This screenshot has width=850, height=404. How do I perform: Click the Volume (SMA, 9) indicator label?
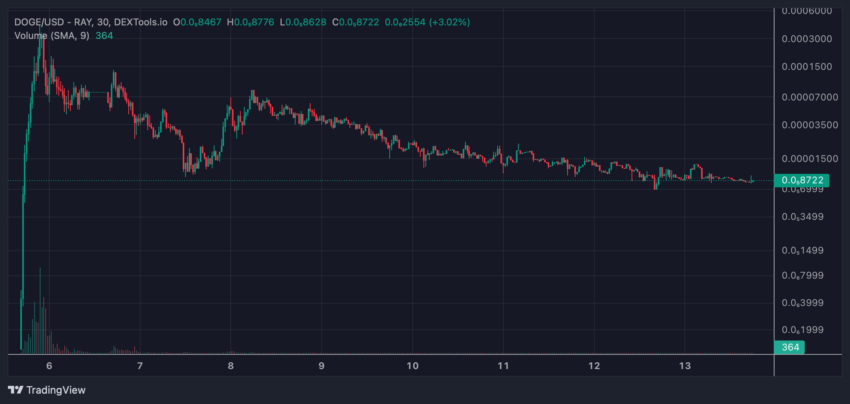pos(52,35)
